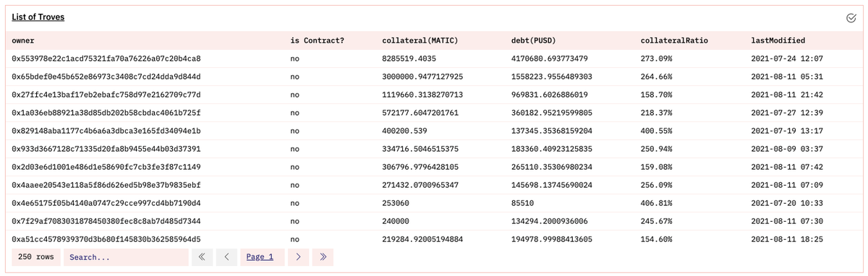Focus the Search... input field
Viewport: 868px width, 276px height.
126,256
